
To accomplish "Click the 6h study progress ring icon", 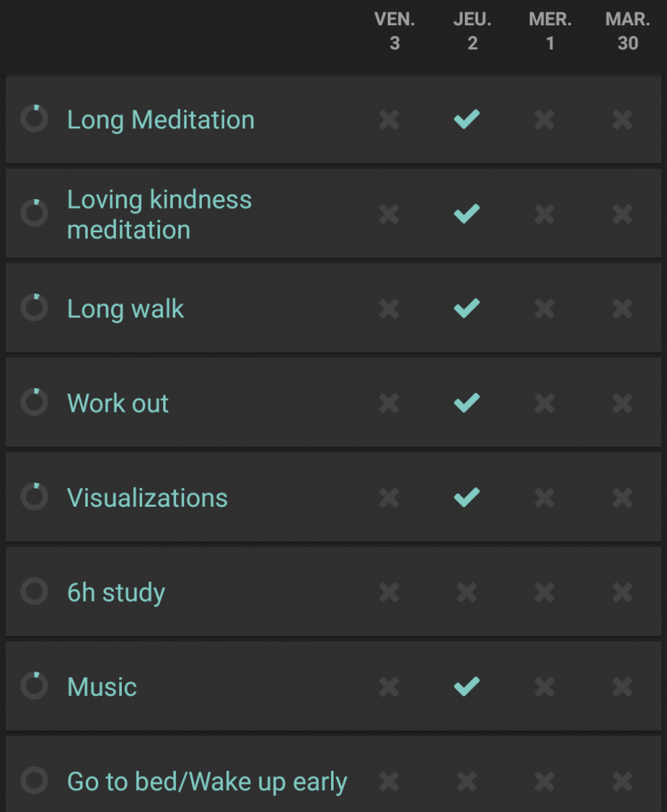I will 34,592.
